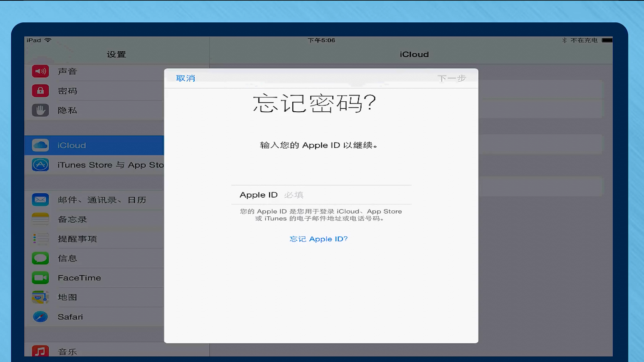This screenshot has height=362, width=644.
Task: Tap the Notes icon beside 备忘录
Action: point(40,219)
